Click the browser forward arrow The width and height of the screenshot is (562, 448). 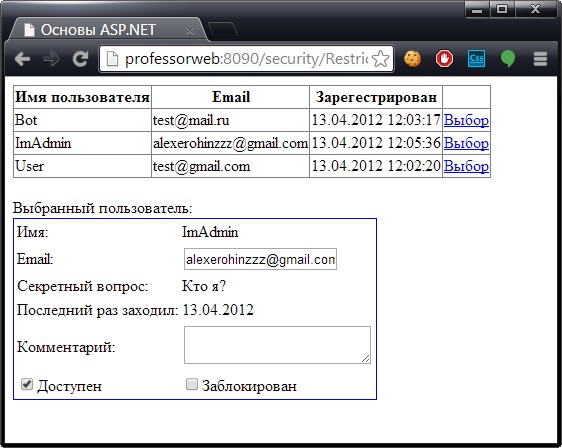(51, 58)
